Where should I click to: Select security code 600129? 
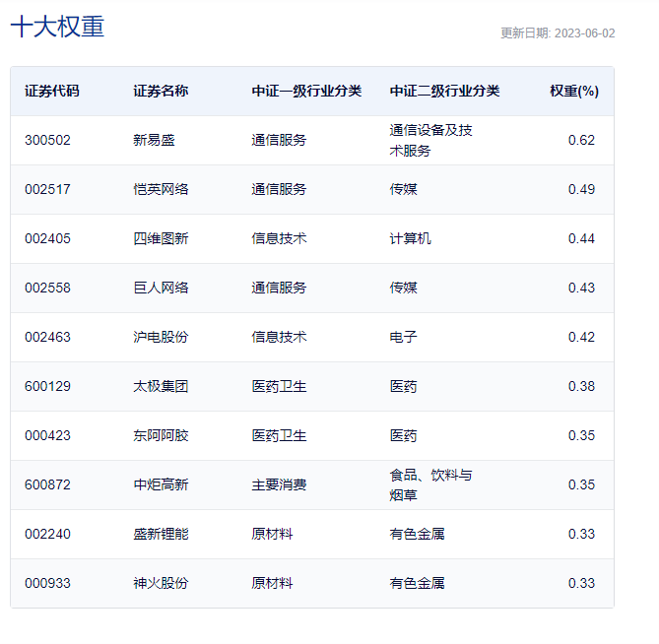point(47,386)
